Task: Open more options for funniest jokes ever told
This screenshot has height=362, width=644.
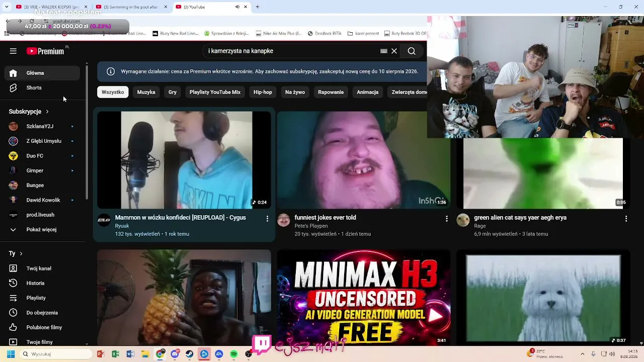Action: pyautogui.click(x=447, y=219)
